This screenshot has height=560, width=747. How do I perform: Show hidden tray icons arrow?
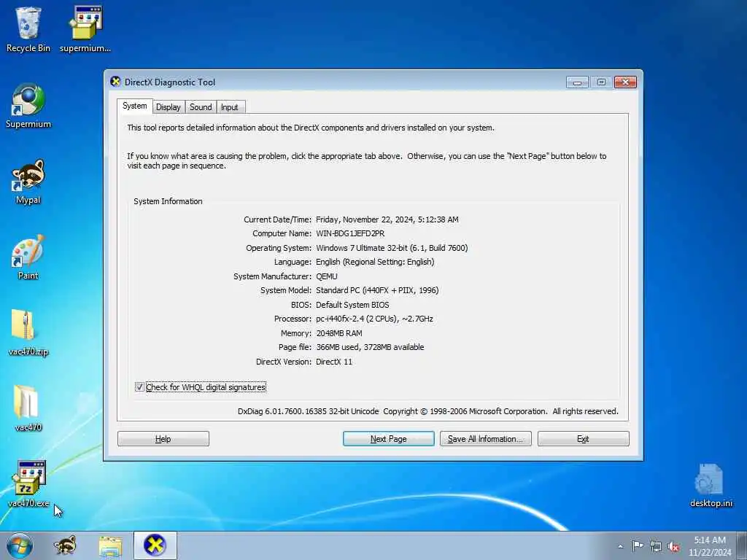point(620,546)
